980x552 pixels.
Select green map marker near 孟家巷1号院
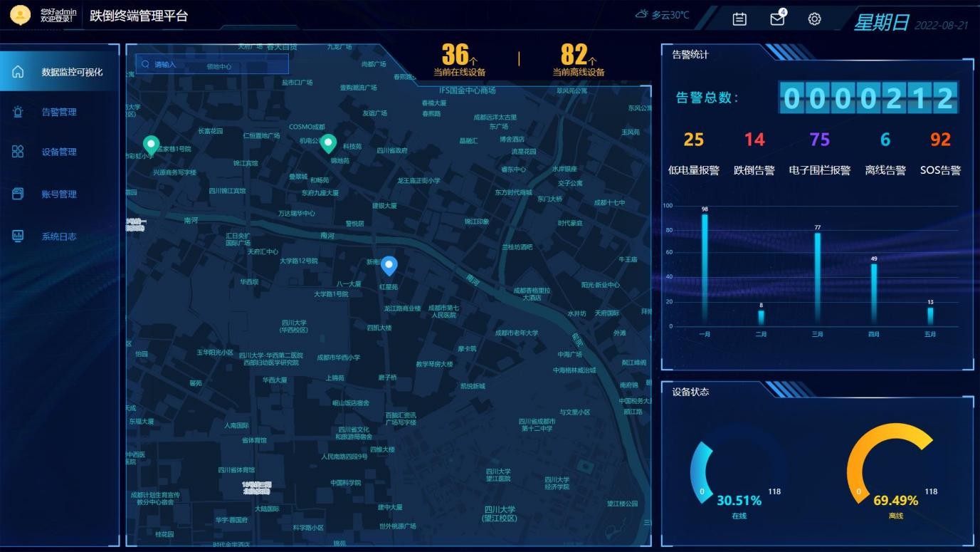pyautogui.click(x=149, y=145)
